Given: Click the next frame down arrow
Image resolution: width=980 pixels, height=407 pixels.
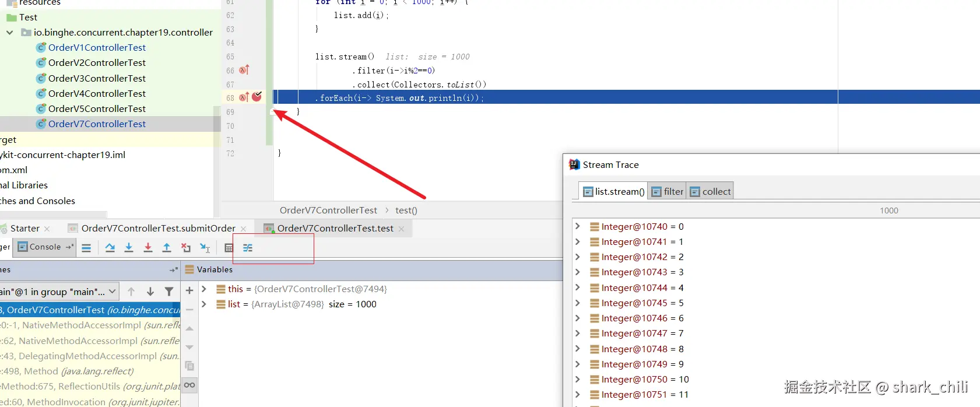Looking at the screenshot, I should tap(150, 292).
